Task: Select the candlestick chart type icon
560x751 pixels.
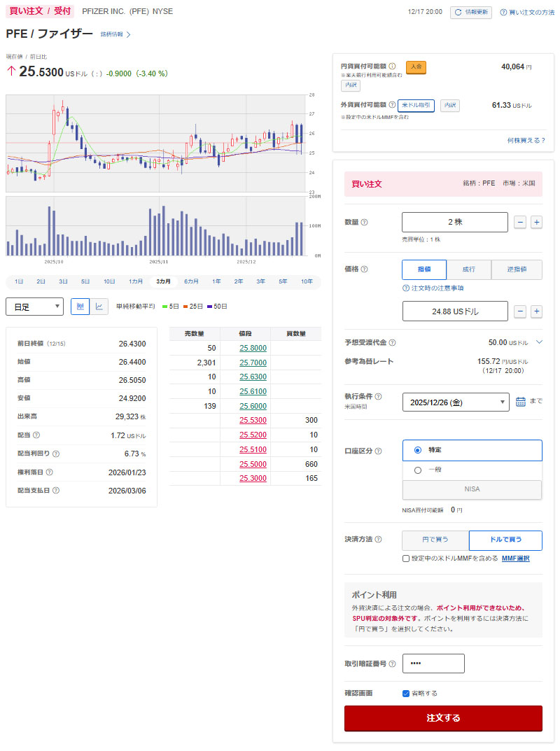Action: pyautogui.click(x=80, y=307)
